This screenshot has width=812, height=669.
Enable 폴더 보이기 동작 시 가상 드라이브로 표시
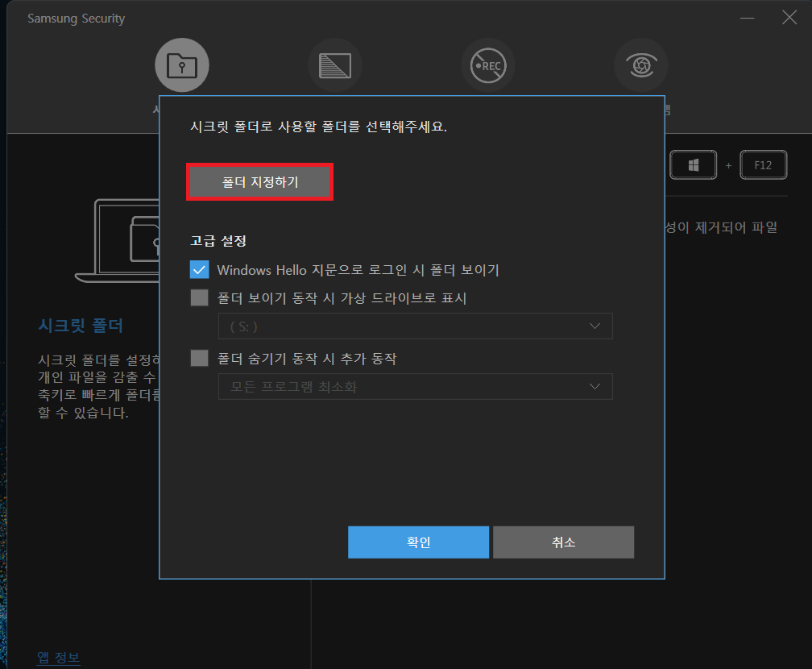coord(200,298)
